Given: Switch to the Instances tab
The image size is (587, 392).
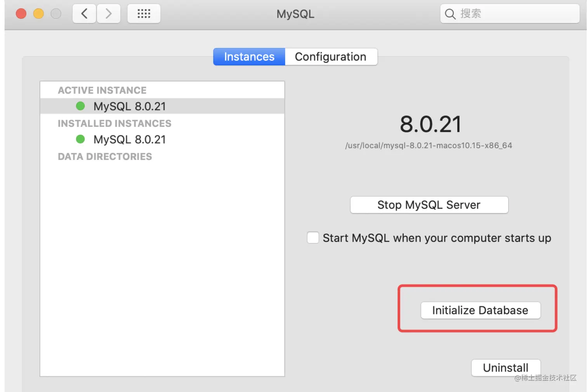Looking at the screenshot, I should coord(249,57).
